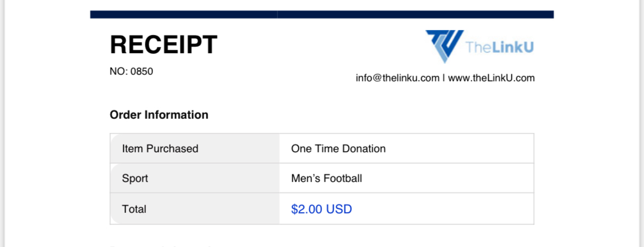Select the $2.00 USD total amount

coord(321,209)
